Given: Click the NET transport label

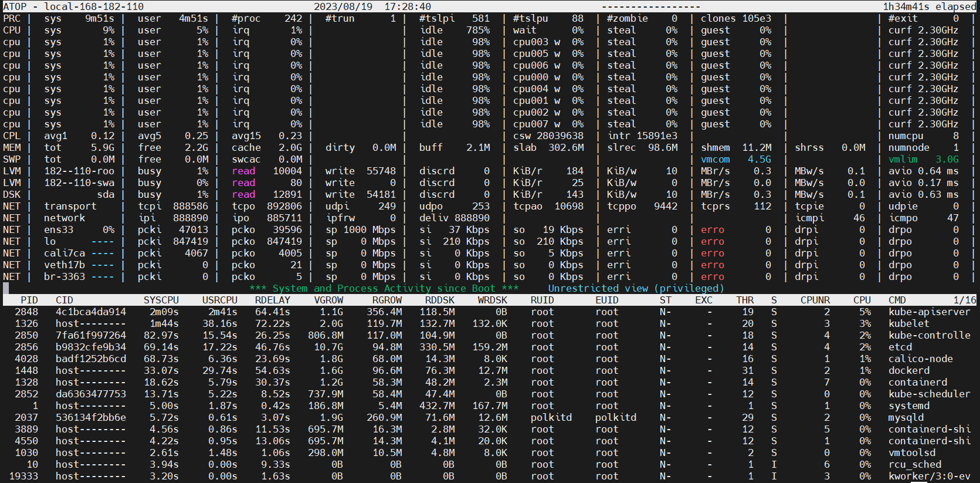Looking at the screenshot, I should click(70, 206).
